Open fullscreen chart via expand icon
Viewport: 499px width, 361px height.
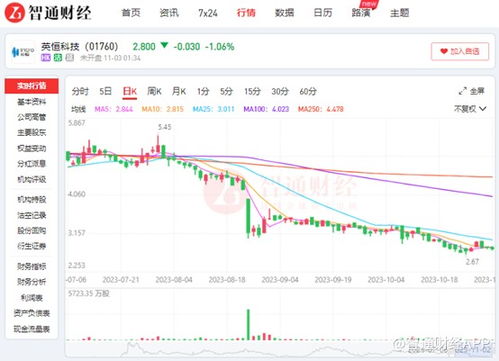coord(462,91)
